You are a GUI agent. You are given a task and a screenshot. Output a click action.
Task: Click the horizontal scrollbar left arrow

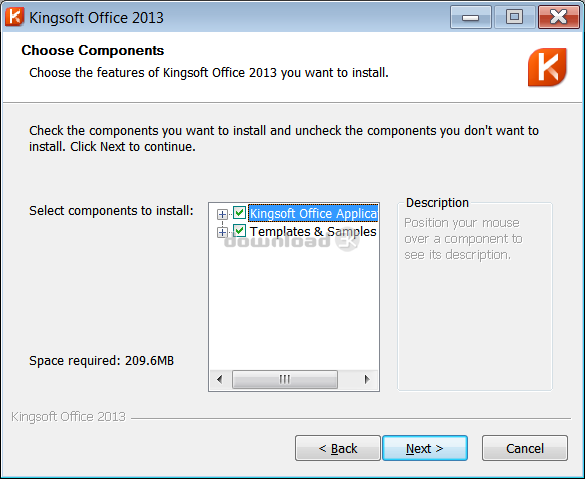[x=220, y=379]
